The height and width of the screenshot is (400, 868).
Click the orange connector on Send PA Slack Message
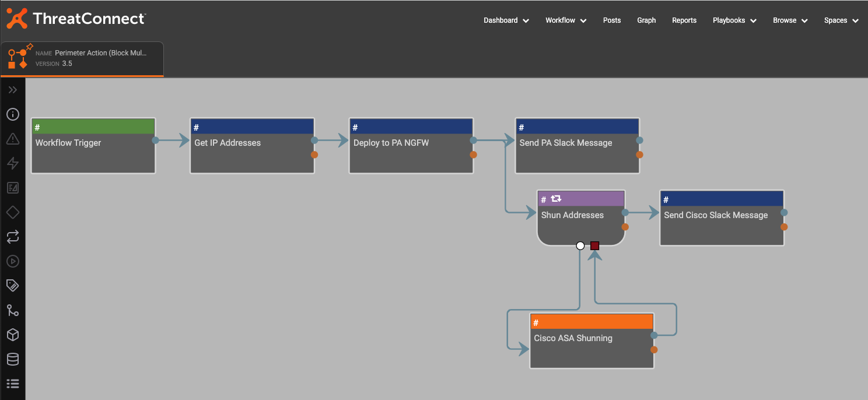pos(640,155)
